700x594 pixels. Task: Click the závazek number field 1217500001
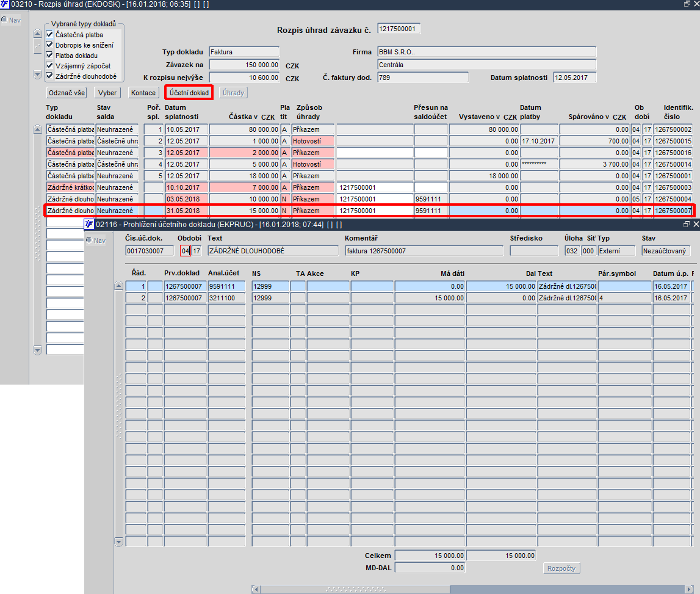(x=399, y=29)
